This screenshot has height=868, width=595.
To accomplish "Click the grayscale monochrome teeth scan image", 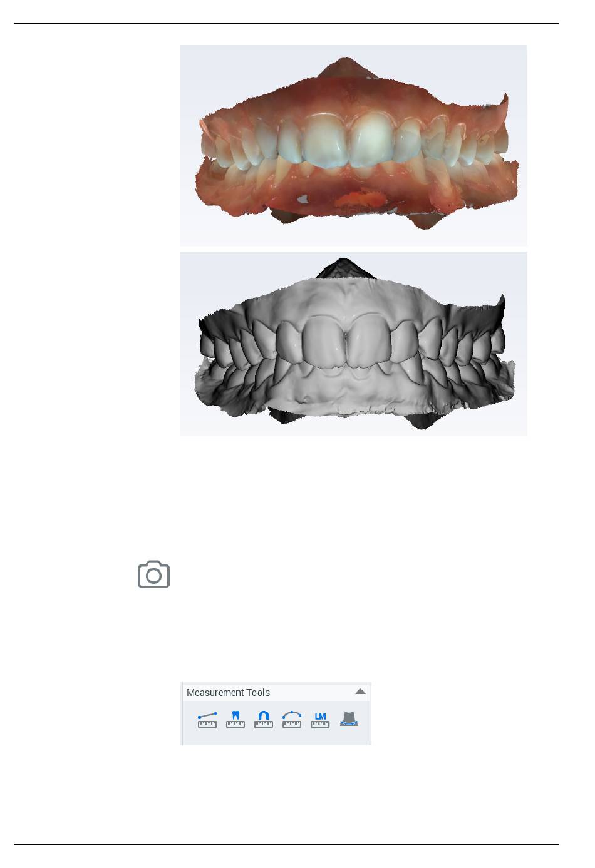I will (x=354, y=344).
